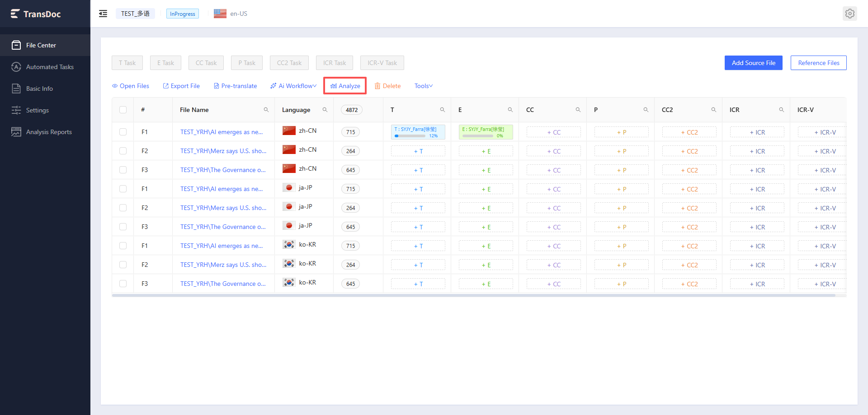Check the box for F2 zh-CN row
868x415 pixels.
pyautogui.click(x=123, y=151)
